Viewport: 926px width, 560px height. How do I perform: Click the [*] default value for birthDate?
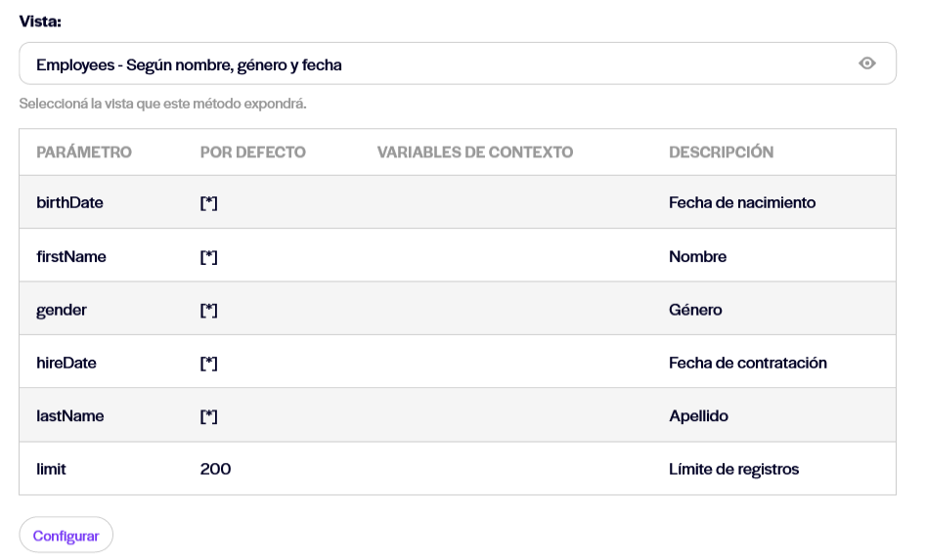[208, 202]
